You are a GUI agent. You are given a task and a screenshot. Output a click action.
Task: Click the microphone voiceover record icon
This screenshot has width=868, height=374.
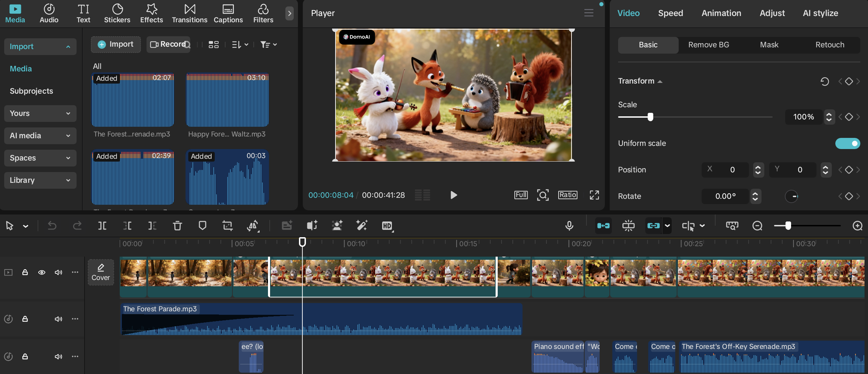point(569,226)
